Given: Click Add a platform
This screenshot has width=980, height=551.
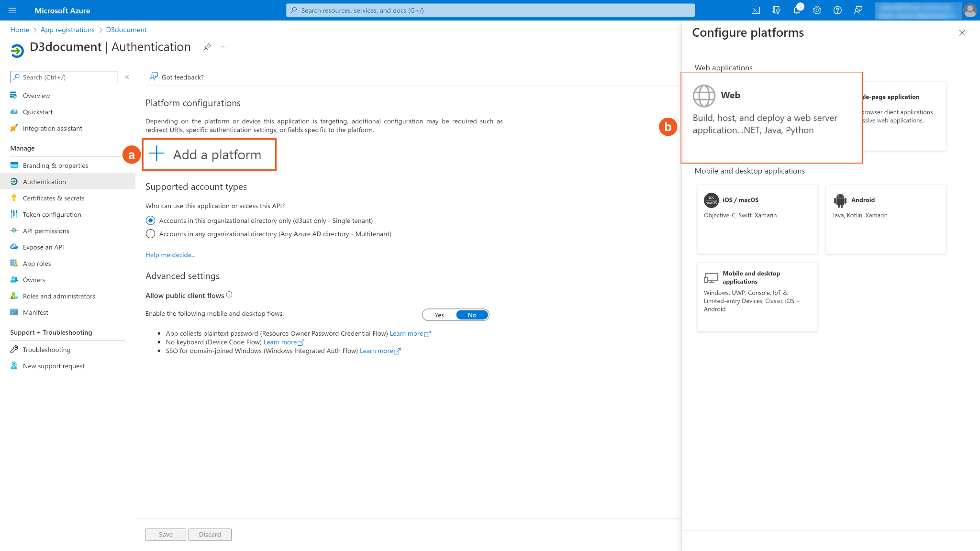Looking at the screenshot, I should 209,154.
